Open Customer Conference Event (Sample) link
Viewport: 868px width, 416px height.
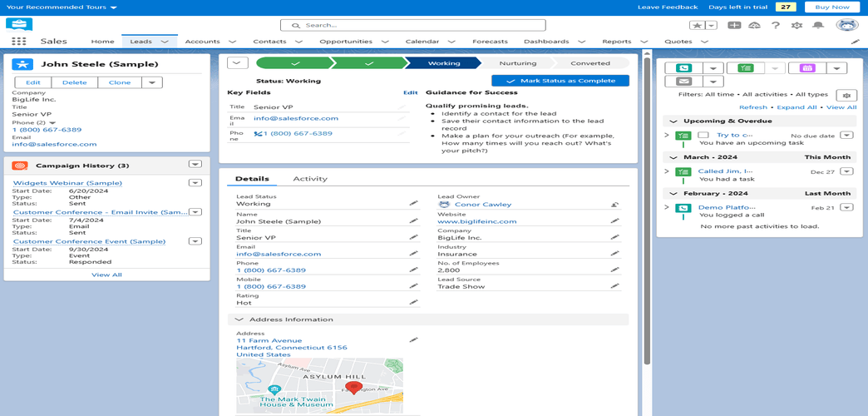(89, 241)
